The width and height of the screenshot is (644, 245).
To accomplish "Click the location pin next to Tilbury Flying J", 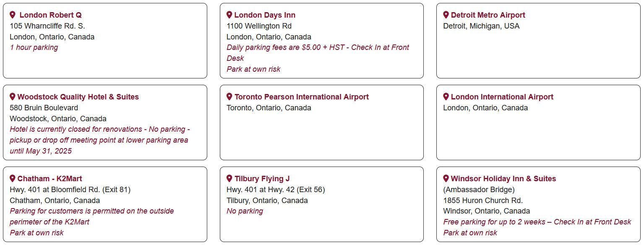I will 229,178.
